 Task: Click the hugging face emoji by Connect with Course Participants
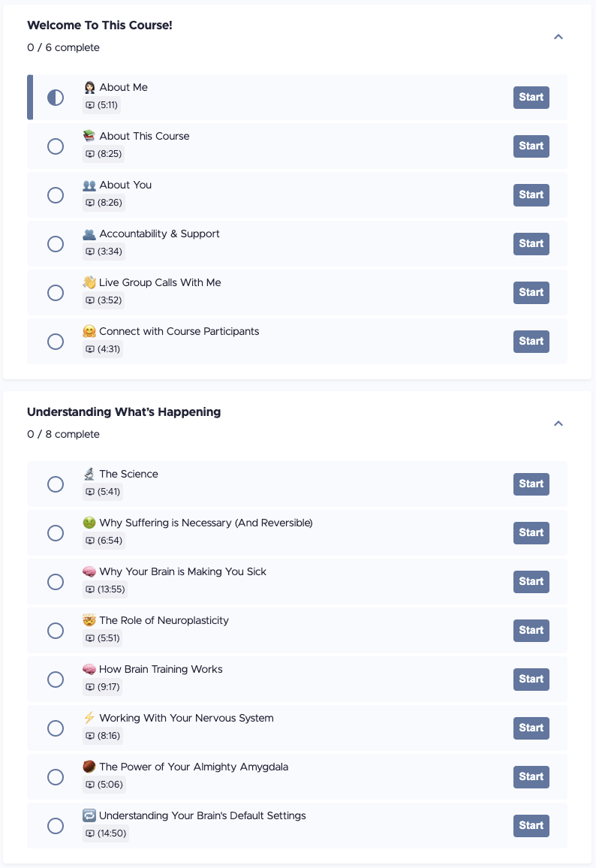click(89, 331)
